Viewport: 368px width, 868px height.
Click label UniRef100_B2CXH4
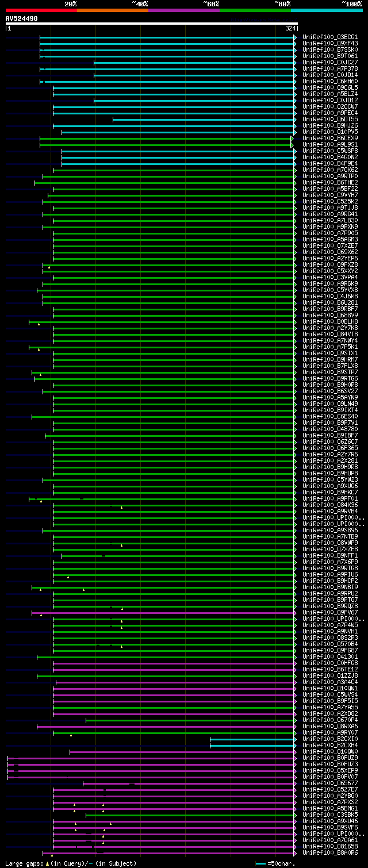330,746
